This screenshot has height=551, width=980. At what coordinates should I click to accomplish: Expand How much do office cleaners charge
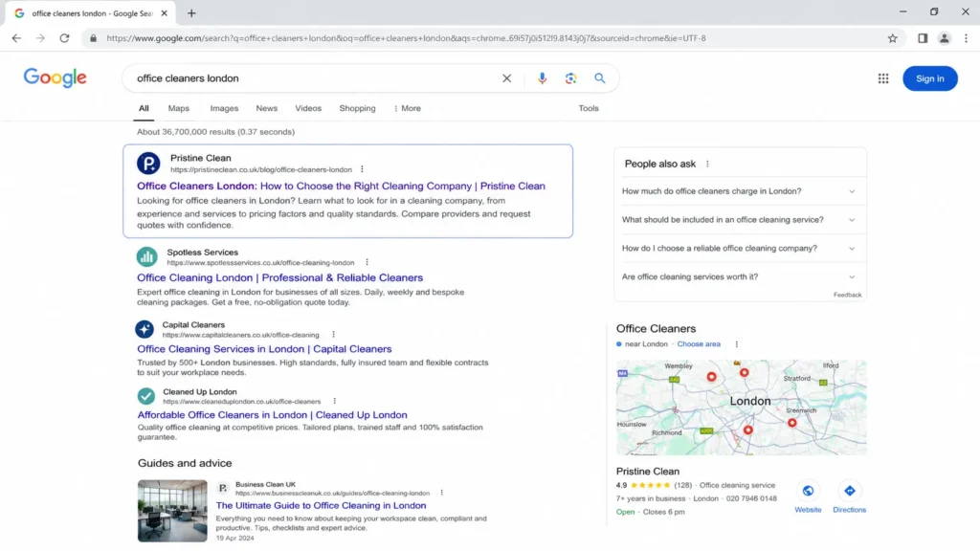(740, 191)
